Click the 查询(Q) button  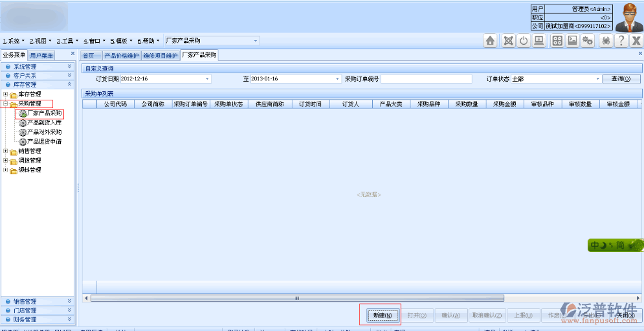621,79
